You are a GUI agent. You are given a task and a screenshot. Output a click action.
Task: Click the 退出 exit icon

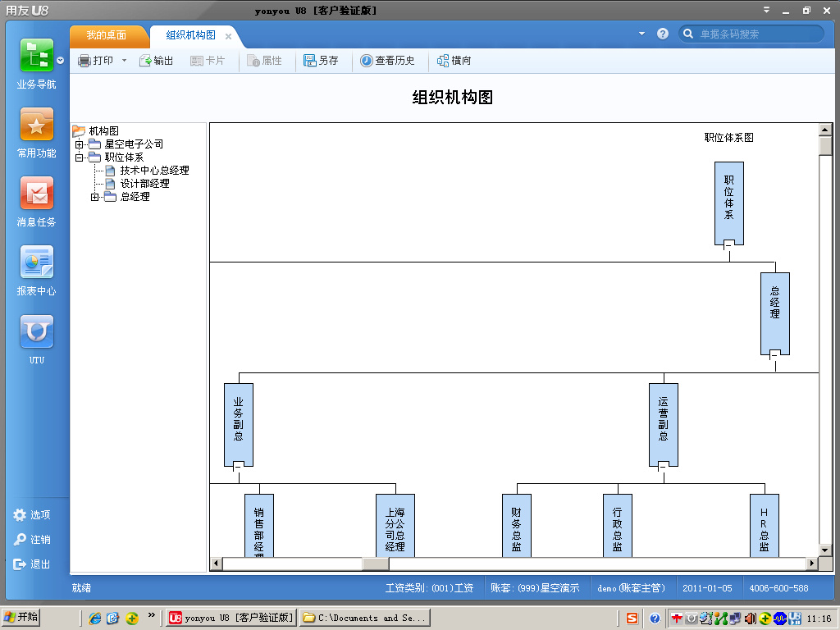click(32, 564)
